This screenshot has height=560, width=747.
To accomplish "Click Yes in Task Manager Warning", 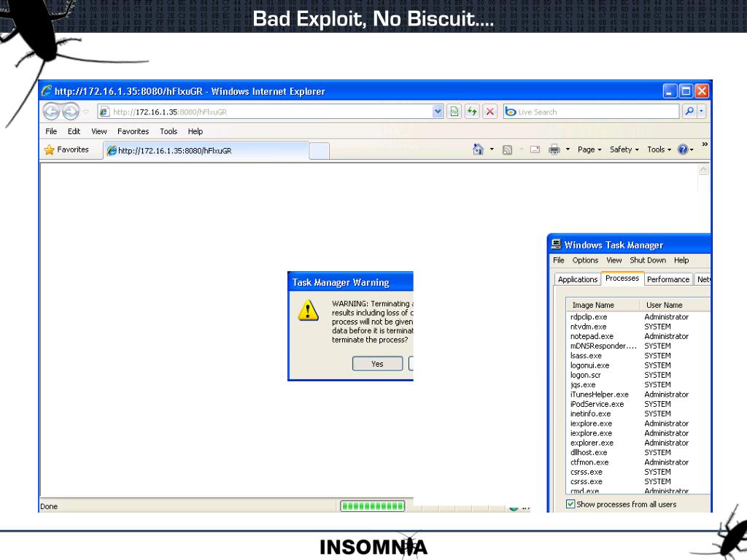I will 377,364.
